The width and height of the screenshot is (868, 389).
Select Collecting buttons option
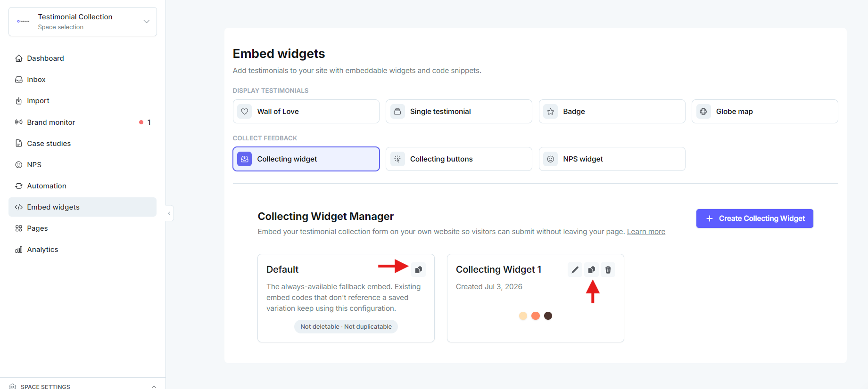click(459, 159)
